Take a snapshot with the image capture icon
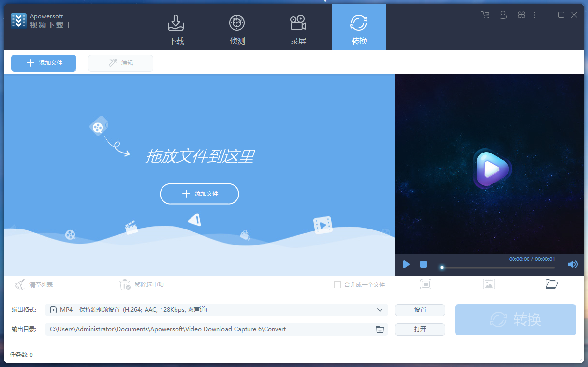588x367 pixels. (488, 284)
